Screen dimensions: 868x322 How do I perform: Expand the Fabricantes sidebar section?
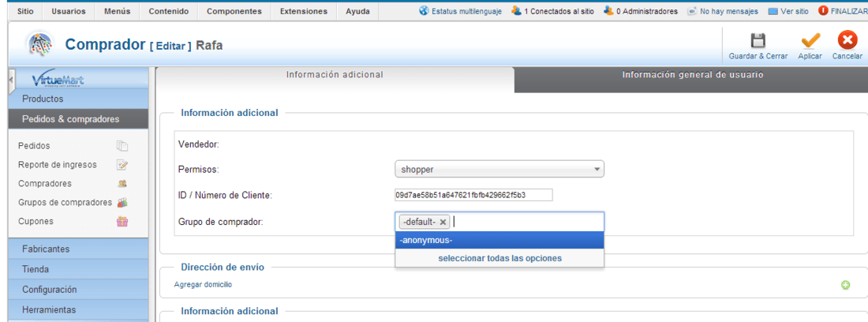[79, 249]
